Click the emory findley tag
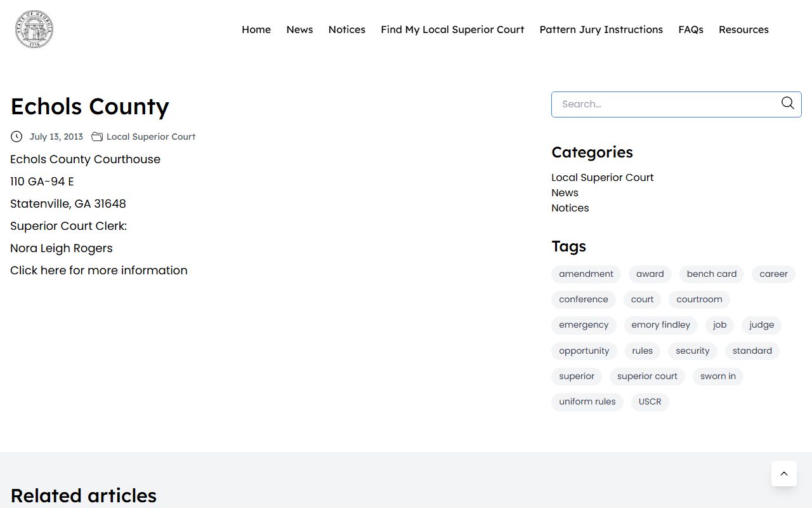Screen dimensions: 812x508 click(661, 325)
